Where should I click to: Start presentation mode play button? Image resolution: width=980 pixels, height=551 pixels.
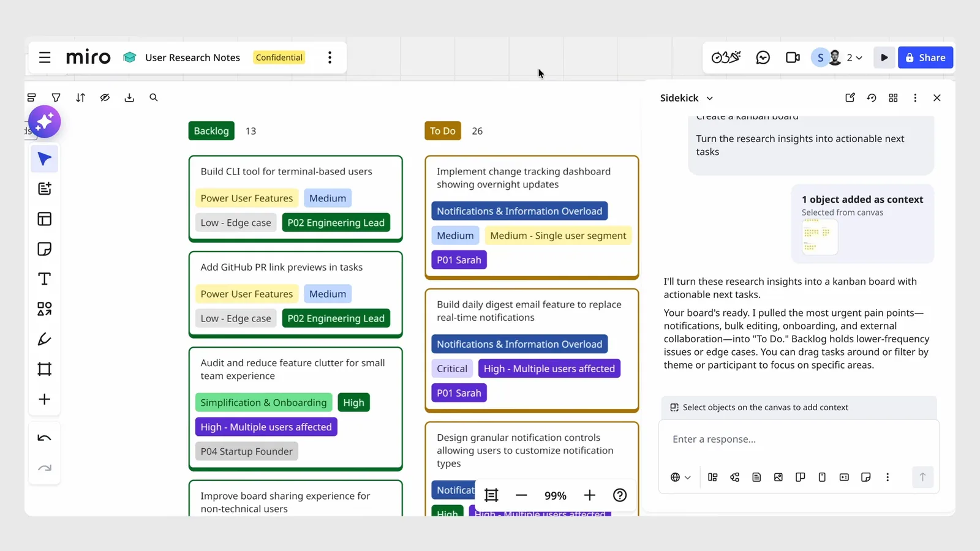884,58
